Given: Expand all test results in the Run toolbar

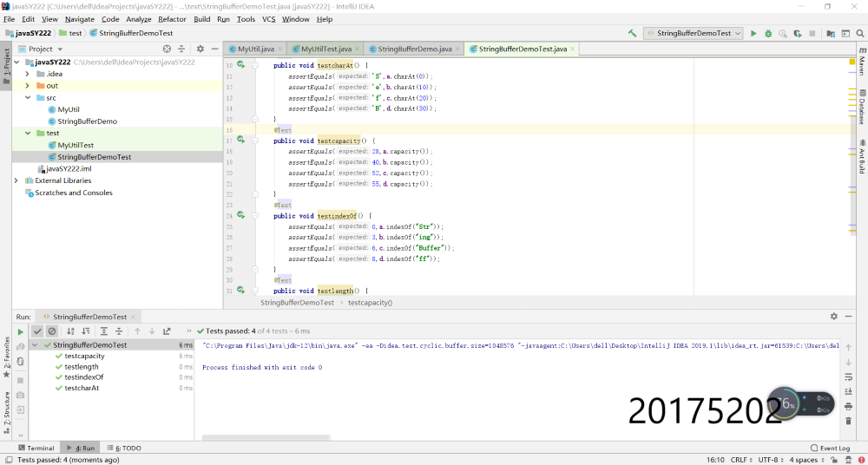Looking at the screenshot, I should [x=104, y=331].
